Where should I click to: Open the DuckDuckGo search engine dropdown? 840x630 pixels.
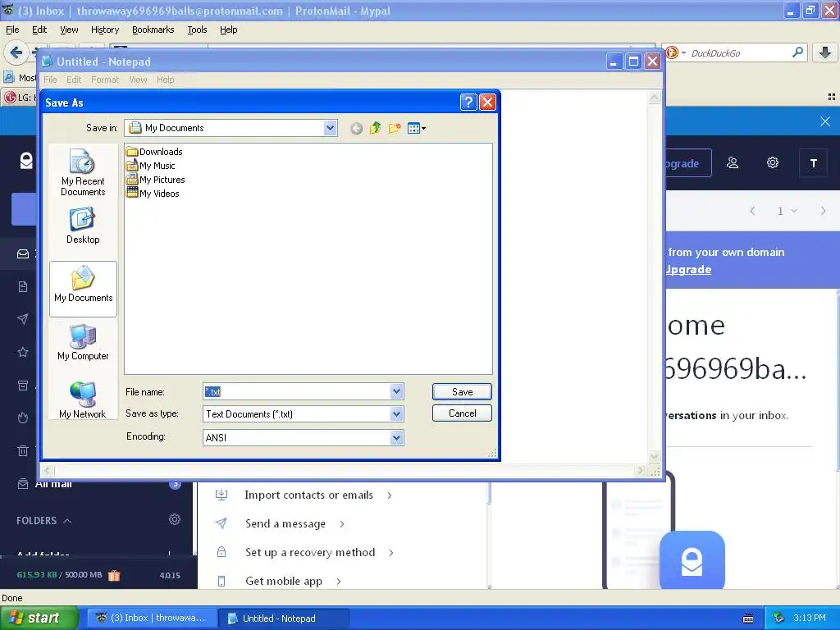[x=674, y=52]
